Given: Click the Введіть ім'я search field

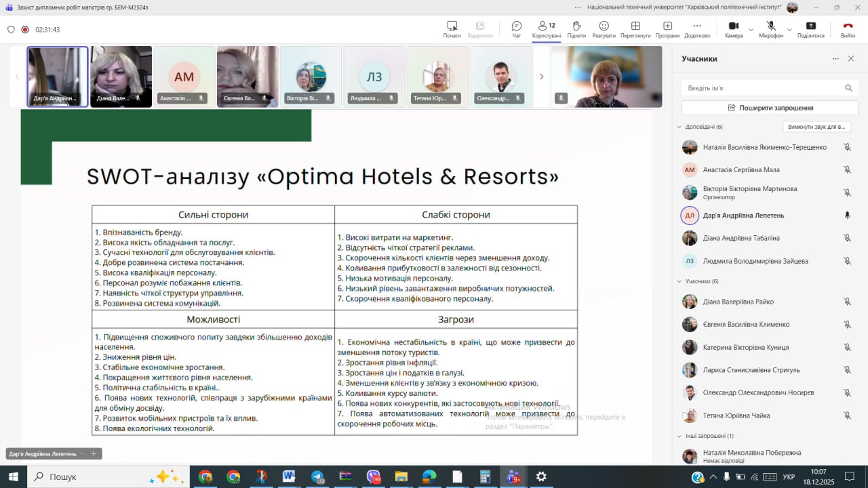Looking at the screenshot, I should [x=763, y=88].
